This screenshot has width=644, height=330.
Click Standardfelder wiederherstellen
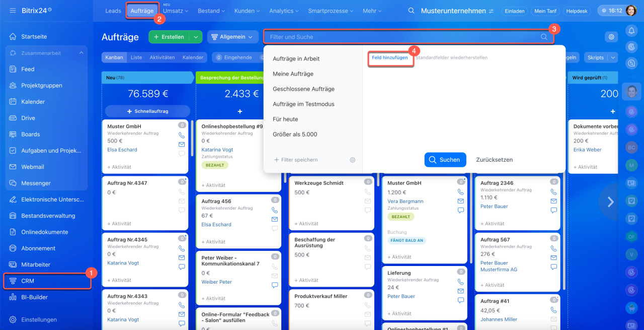pos(451,57)
